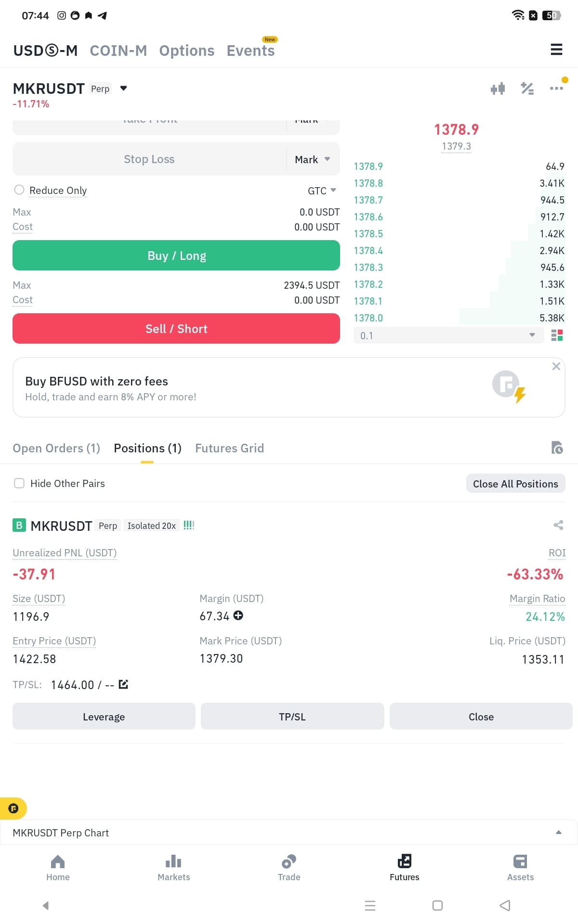Open the Stop Loss Mark price dropdown
The image size is (578, 924).
pyautogui.click(x=313, y=159)
